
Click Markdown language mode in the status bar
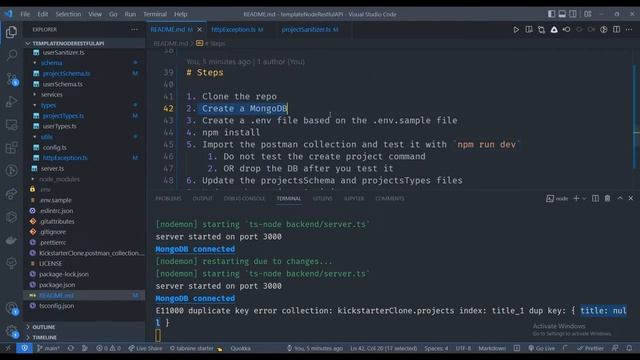(492, 348)
